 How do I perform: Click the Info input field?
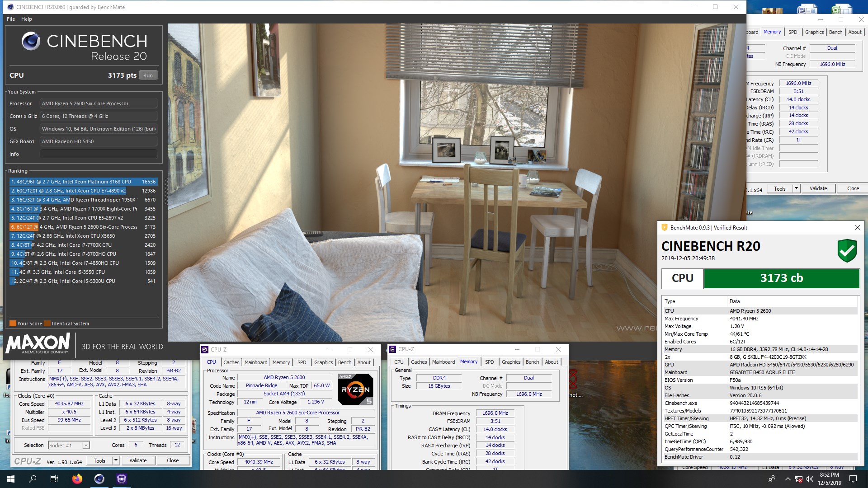pyautogui.click(x=99, y=154)
